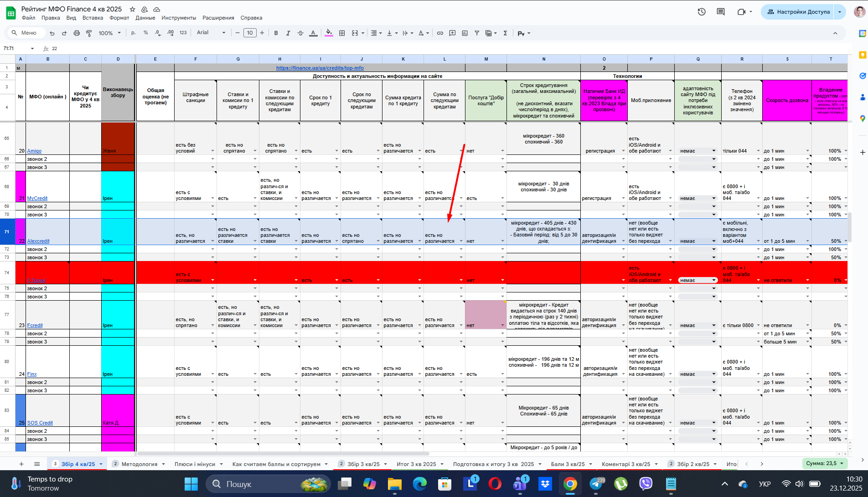Open Telegram in taskbar
Screen dimensions: 868x497
[595, 484]
